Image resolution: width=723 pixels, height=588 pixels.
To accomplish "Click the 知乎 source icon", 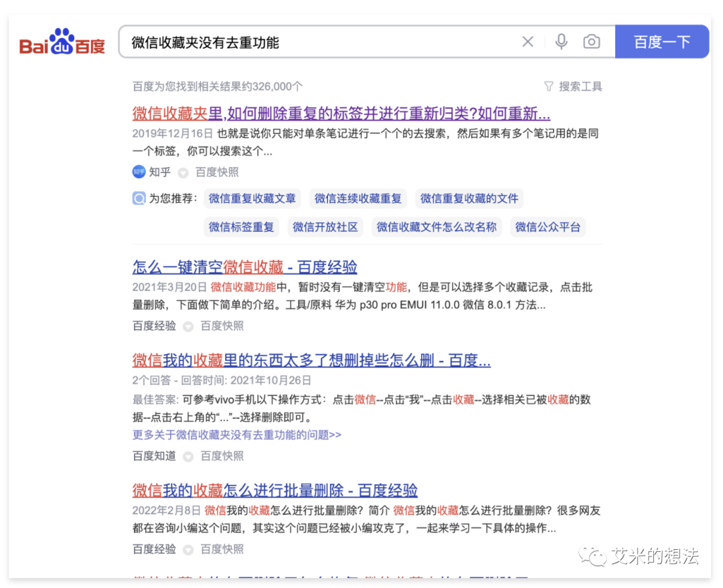I will click(139, 172).
